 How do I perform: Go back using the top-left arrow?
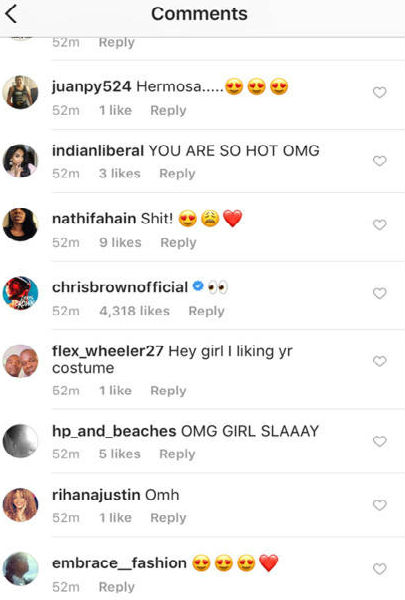click(x=11, y=14)
